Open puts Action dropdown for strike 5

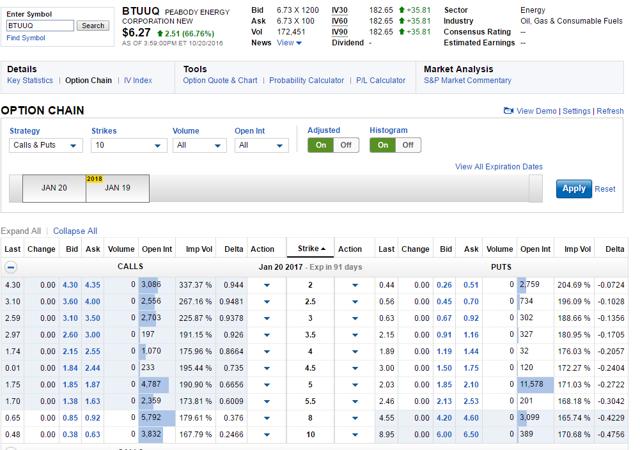pos(355,385)
